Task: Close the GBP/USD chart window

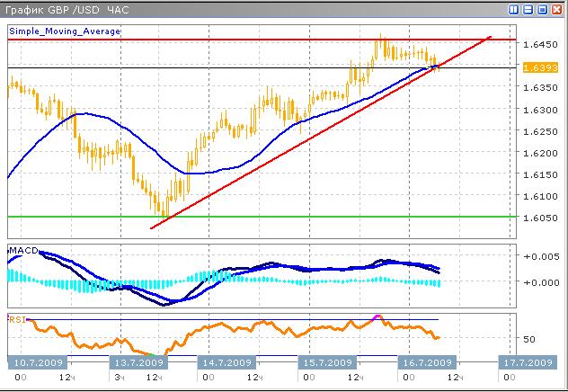Action: tap(557, 9)
